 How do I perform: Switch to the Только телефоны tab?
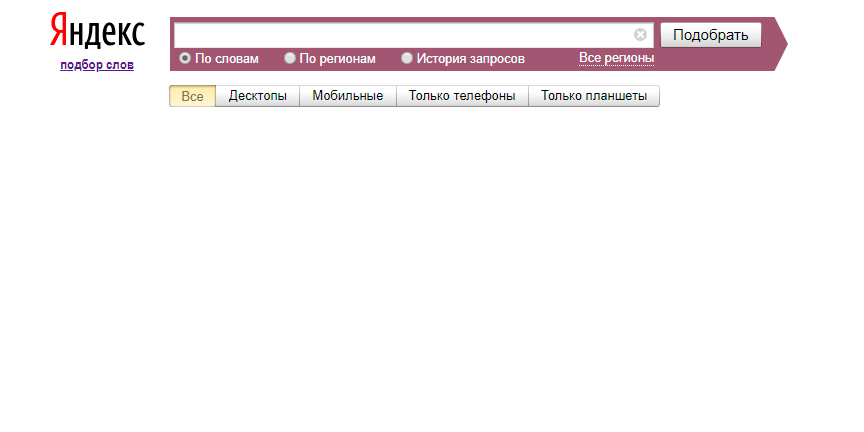(462, 96)
